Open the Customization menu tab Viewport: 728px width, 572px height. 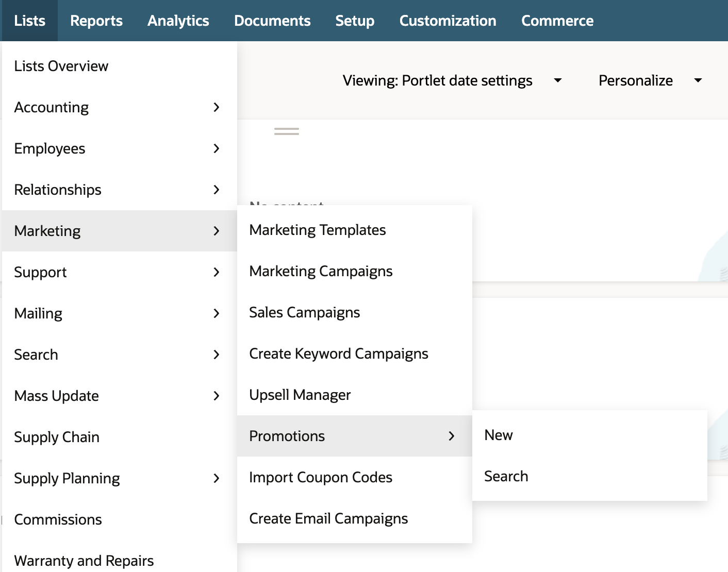click(448, 21)
